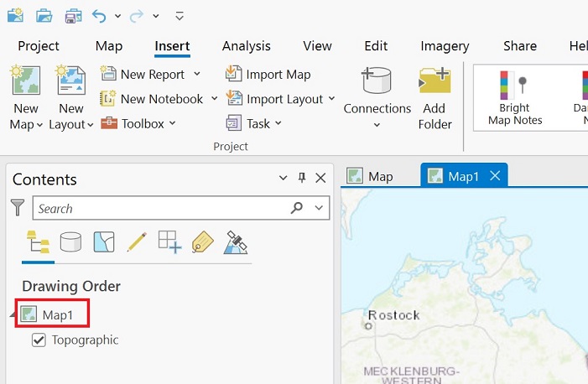This screenshot has height=384, width=588.
Task: Open the Analysis ribbon tab
Action: (247, 46)
